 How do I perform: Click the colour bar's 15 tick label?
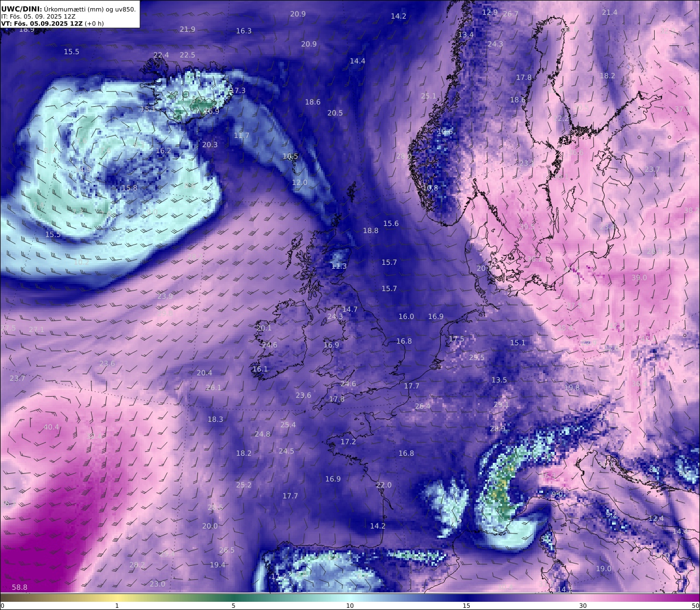click(x=466, y=606)
